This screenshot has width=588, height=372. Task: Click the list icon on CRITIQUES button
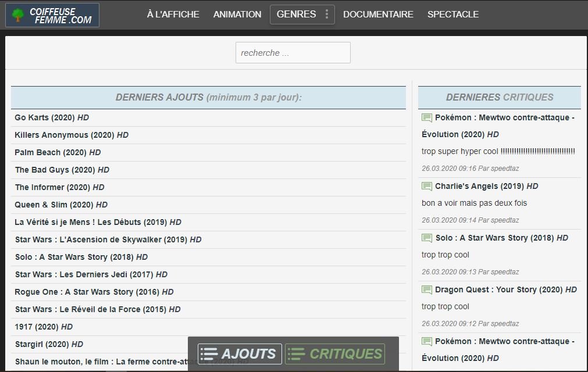pos(296,354)
